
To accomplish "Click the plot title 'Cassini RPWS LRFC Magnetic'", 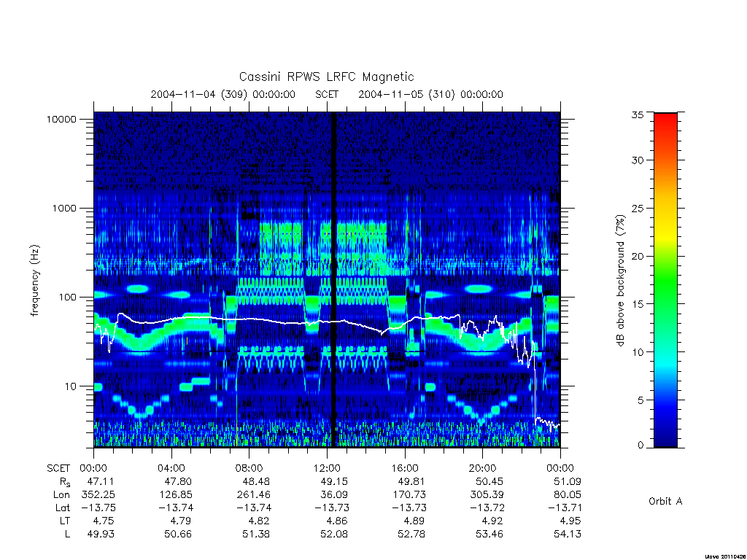I will point(326,77).
